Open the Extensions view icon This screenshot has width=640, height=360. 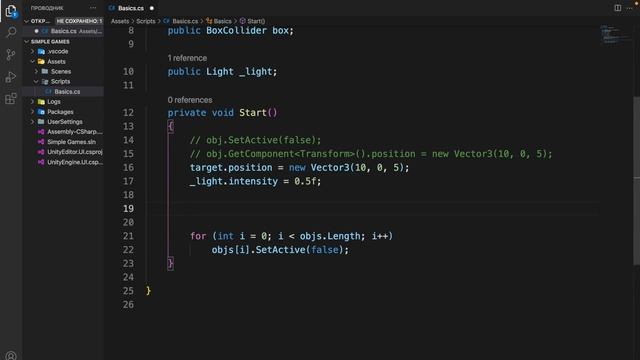click(11, 98)
